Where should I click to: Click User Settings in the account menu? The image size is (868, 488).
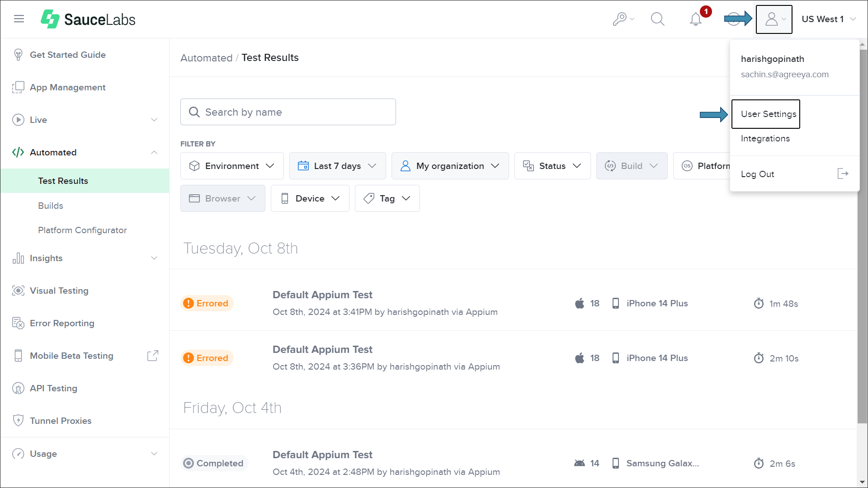click(x=769, y=114)
